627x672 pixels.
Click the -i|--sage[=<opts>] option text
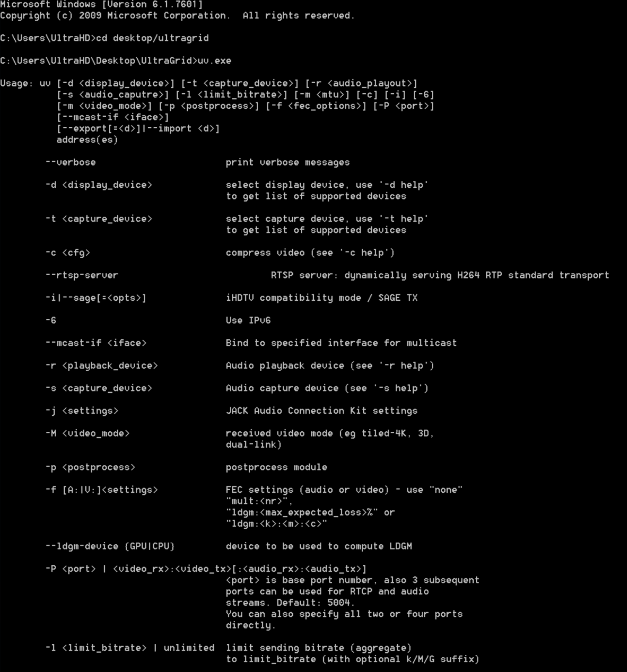tap(96, 298)
